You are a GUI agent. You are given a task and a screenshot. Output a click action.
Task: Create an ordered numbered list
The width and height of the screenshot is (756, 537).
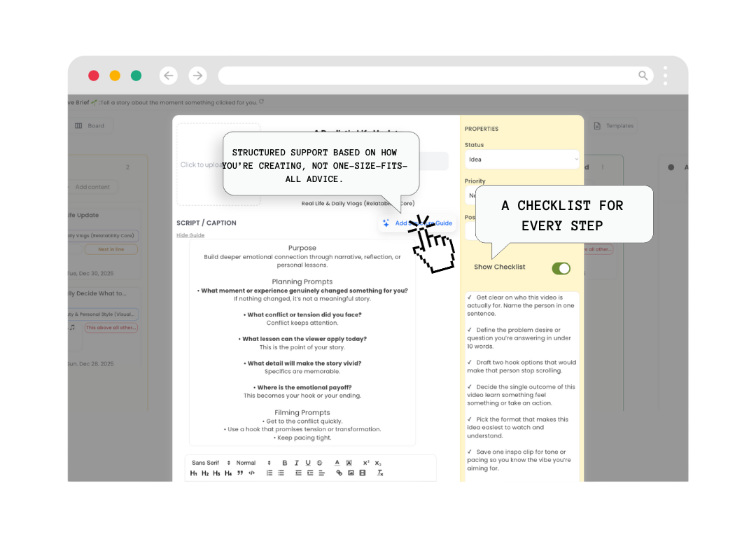pyautogui.click(x=269, y=473)
